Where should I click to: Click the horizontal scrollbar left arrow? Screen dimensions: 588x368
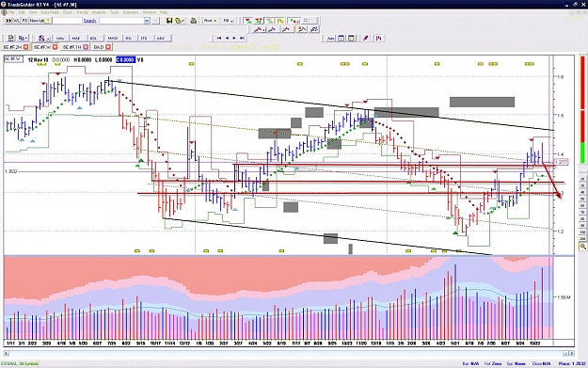6,353
